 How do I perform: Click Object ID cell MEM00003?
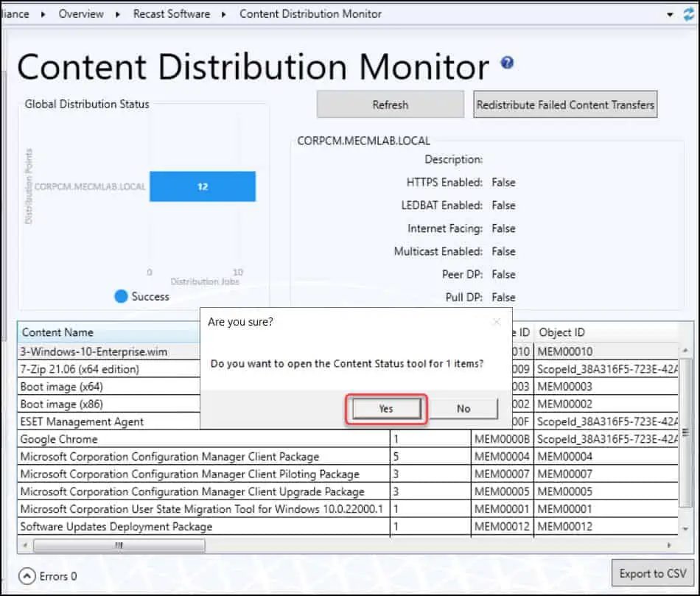point(606,387)
